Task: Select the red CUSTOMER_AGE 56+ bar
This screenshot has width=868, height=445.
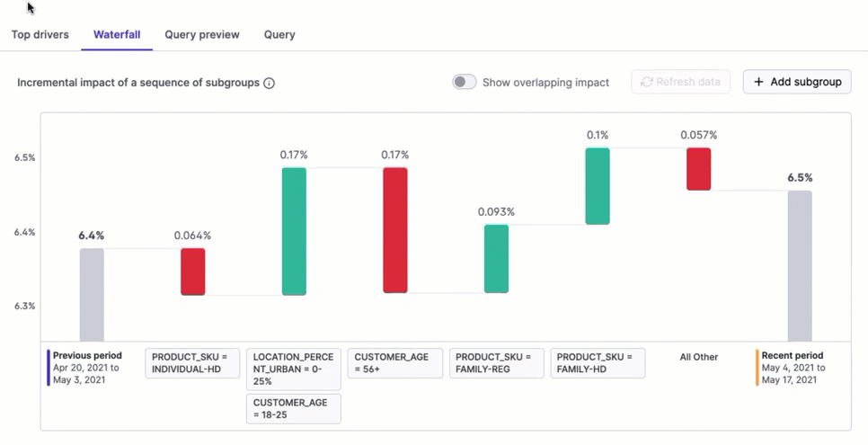Action: 395,230
